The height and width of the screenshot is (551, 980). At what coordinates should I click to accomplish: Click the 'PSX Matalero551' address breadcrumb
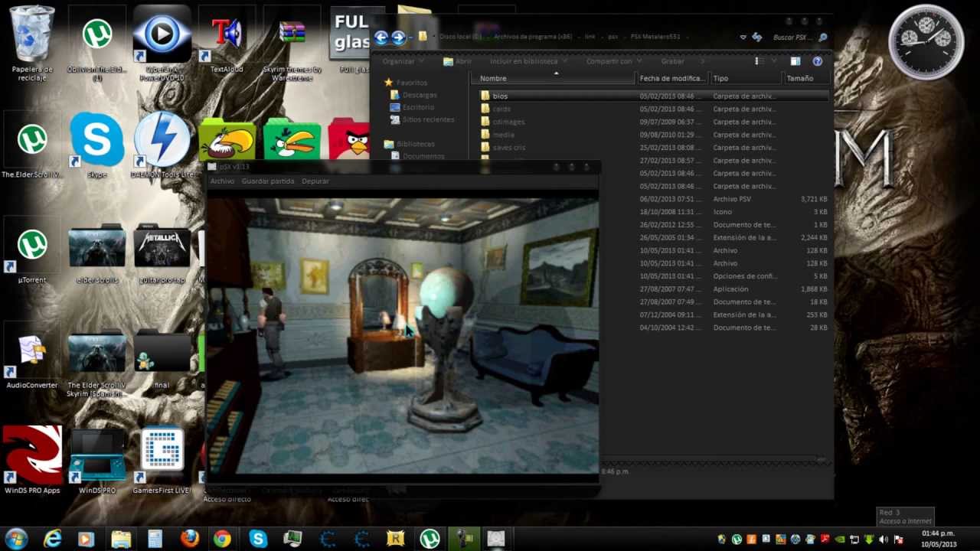[x=655, y=37]
